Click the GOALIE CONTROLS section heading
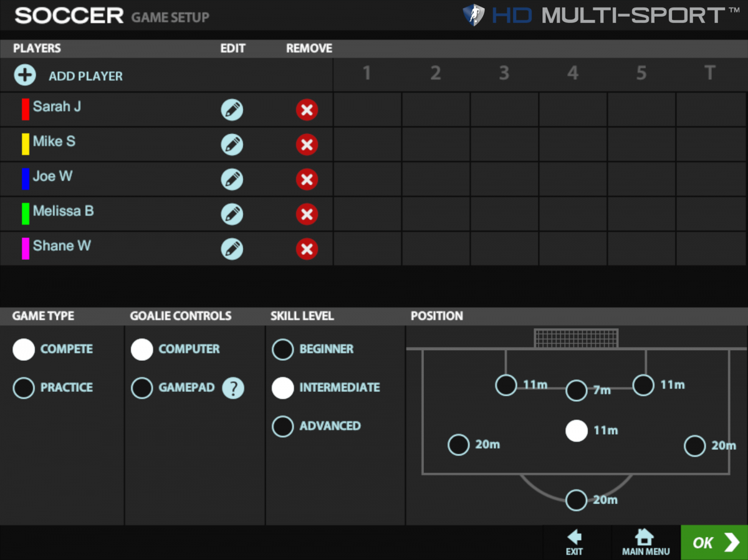Image resolution: width=748 pixels, height=560 pixels. click(181, 316)
